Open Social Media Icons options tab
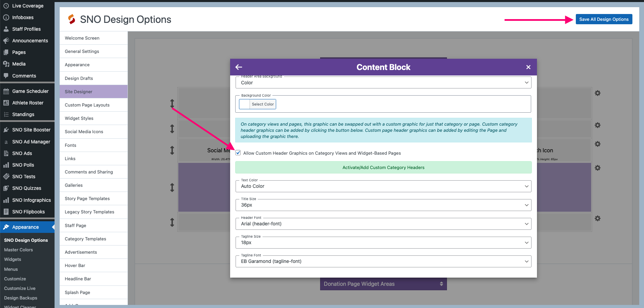Image resolution: width=644 pixels, height=308 pixels. point(93,131)
